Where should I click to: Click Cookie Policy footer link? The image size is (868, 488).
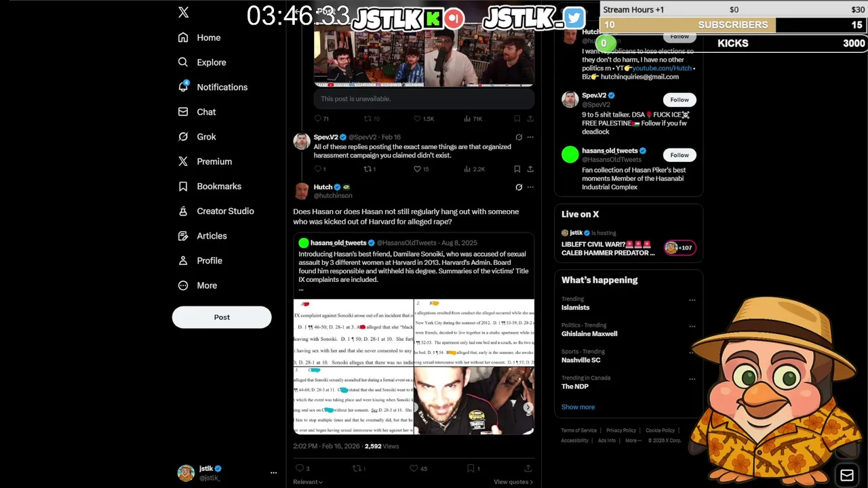click(x=660, y=430)
